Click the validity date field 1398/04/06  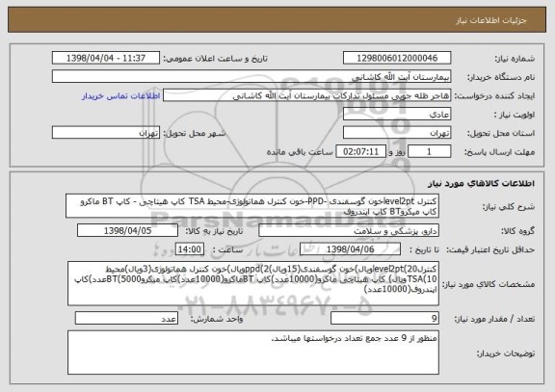(x=350, y=249)
